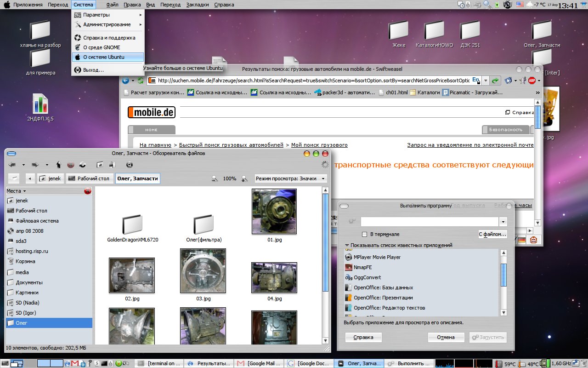Select Справка и поддержка in the Система menu
The width and height of the screenshot is (588, 368).
[x=108, y=38]
